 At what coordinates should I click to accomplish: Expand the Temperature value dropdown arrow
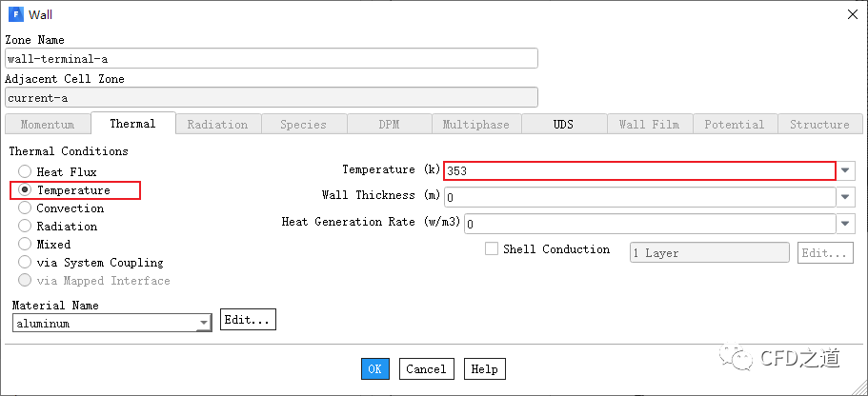[x=846, y=171]
